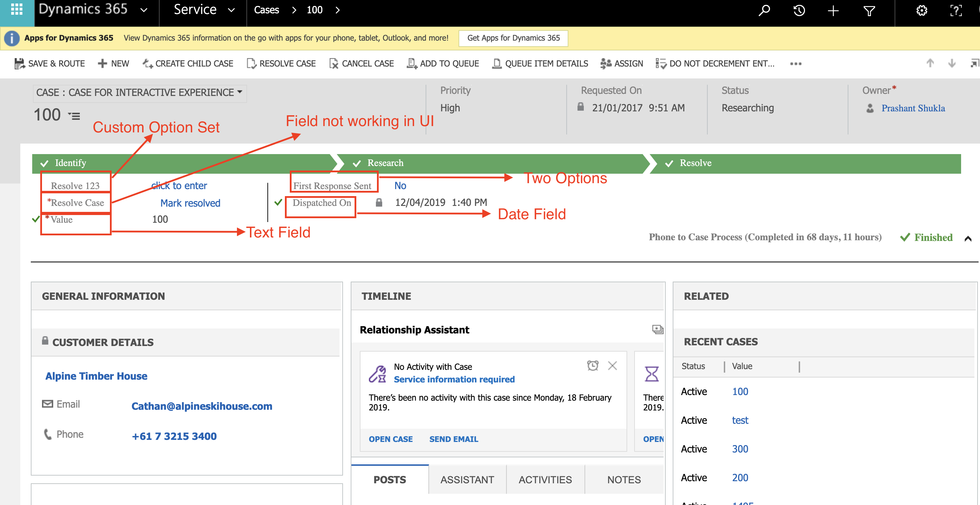Open the Alpine Timber House customer link

[96, 376]
